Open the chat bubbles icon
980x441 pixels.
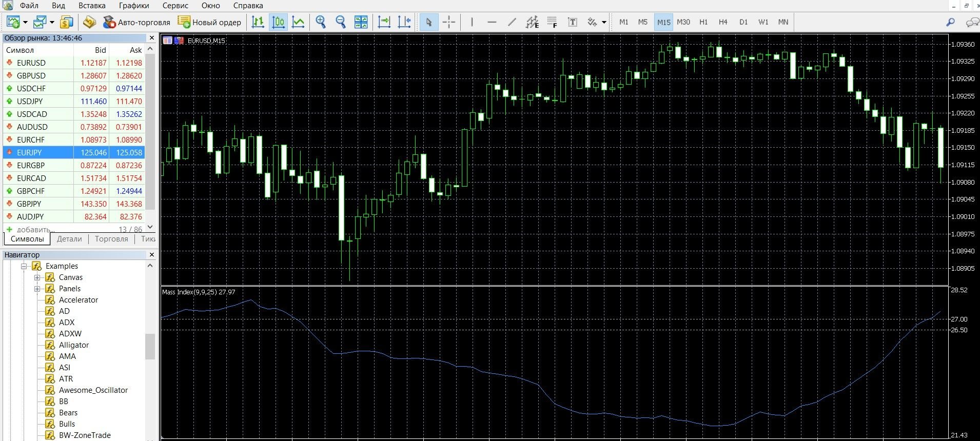point(972,22)
